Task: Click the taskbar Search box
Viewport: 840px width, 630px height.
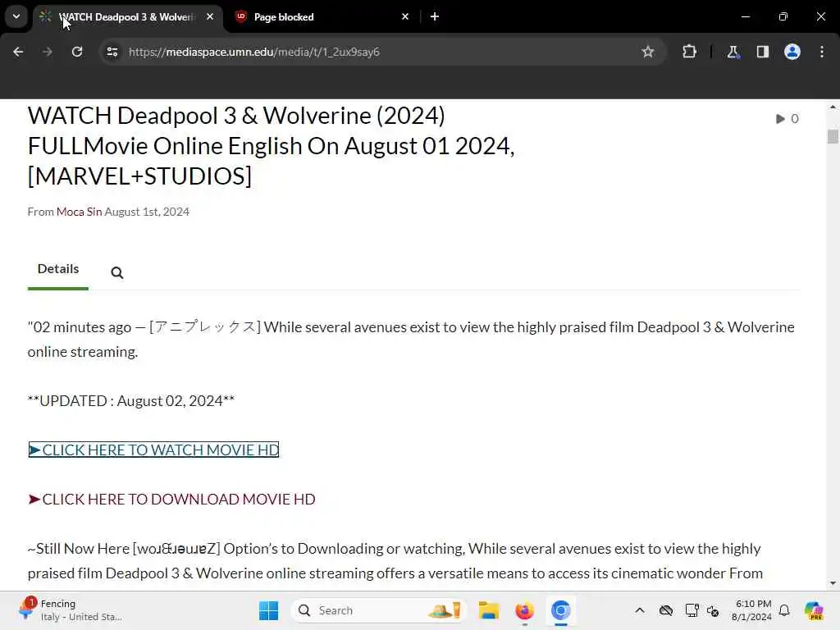Action: (x=379, y=610)
